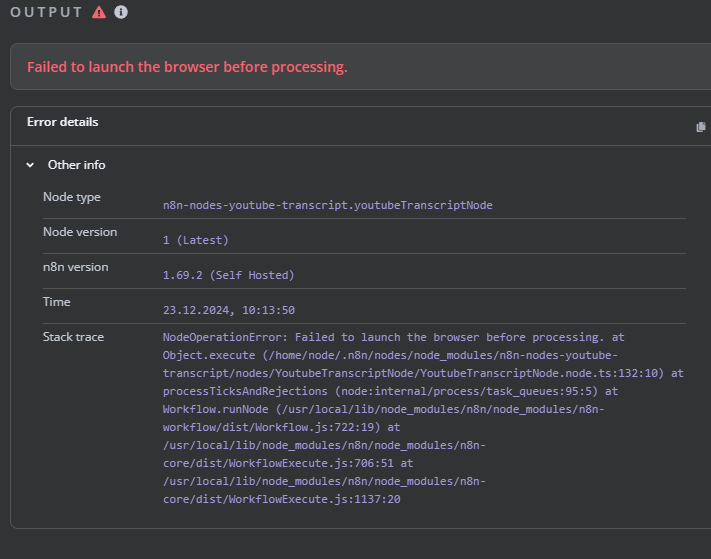This screenshot has height=559, width=711.
Task: Click the red warning triangle icon
Action: pyautogui.click(x=99, y=12)
